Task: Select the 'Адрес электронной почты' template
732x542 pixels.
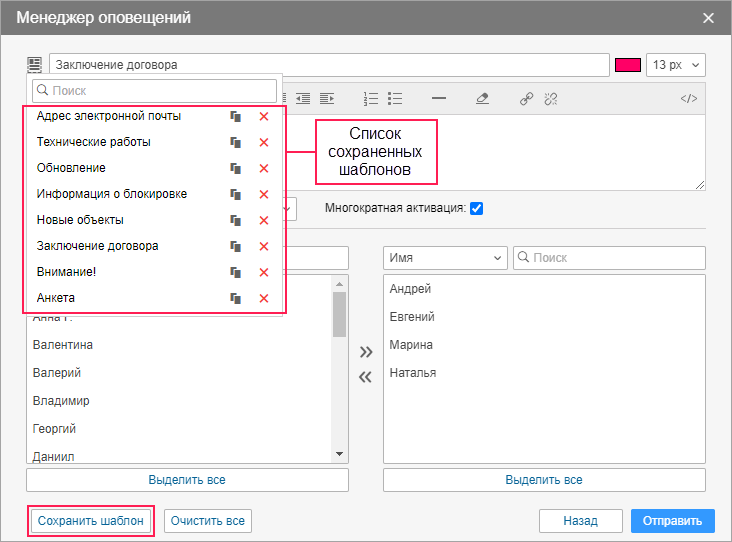Action: 109,116
